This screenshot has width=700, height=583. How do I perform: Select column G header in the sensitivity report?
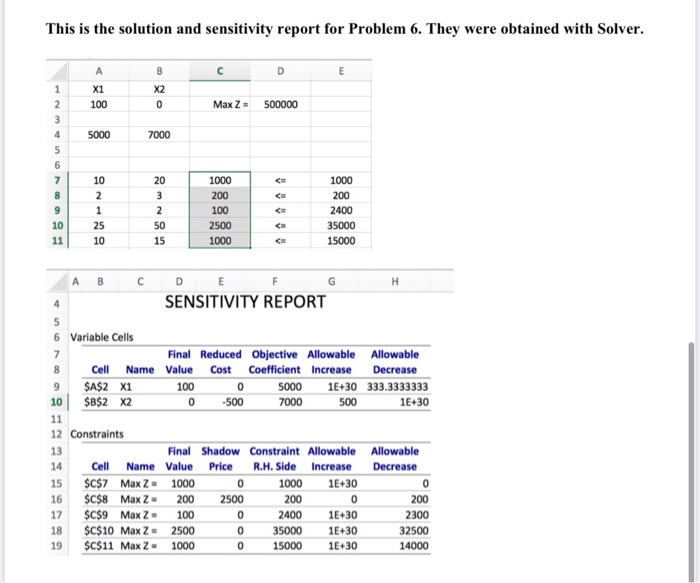point(331,282)
